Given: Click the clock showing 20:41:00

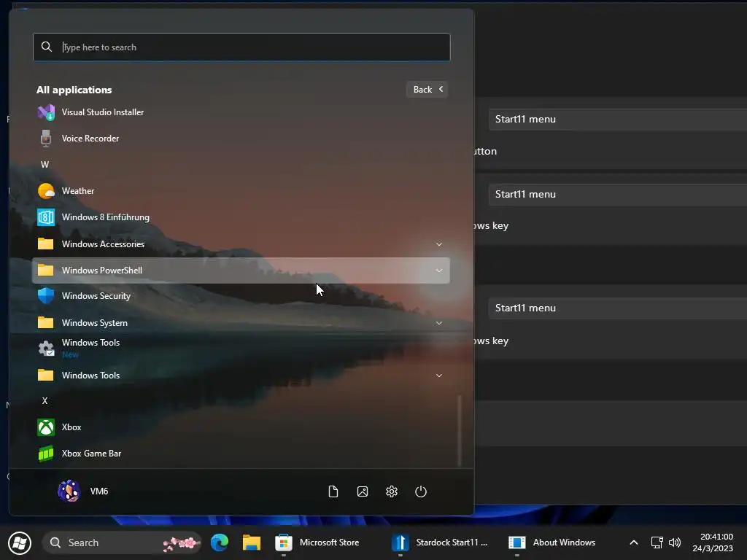Looking at the screenshot, I should click(x=716, y=537).
